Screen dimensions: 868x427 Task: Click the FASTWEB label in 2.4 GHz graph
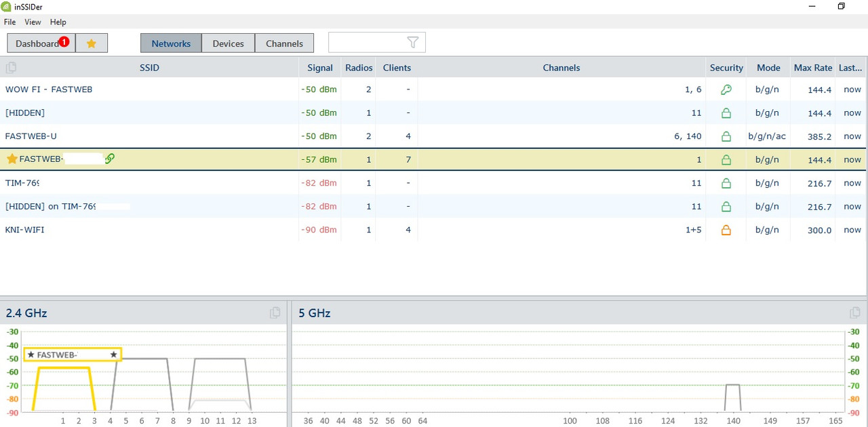(x=73, y=354)
